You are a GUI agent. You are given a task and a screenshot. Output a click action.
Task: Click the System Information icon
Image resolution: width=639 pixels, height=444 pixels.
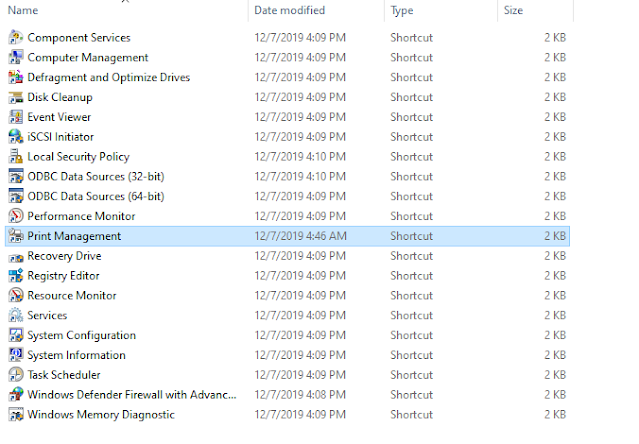16,355
